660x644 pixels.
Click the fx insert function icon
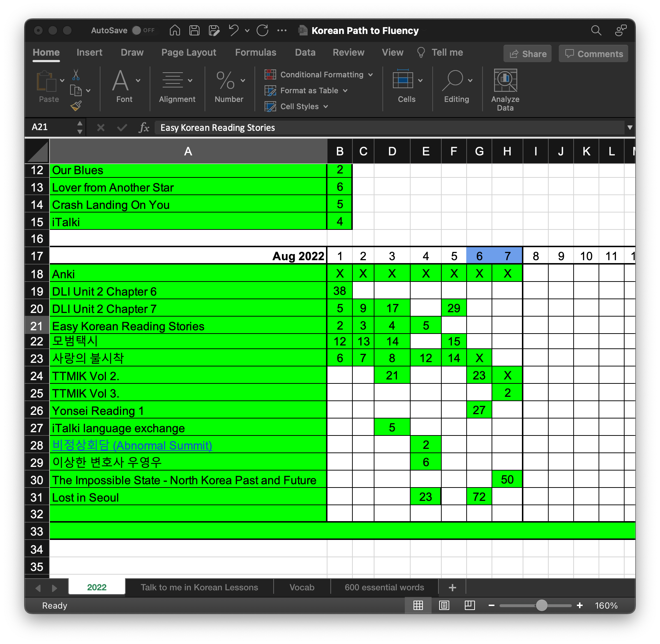pos(144,128)
